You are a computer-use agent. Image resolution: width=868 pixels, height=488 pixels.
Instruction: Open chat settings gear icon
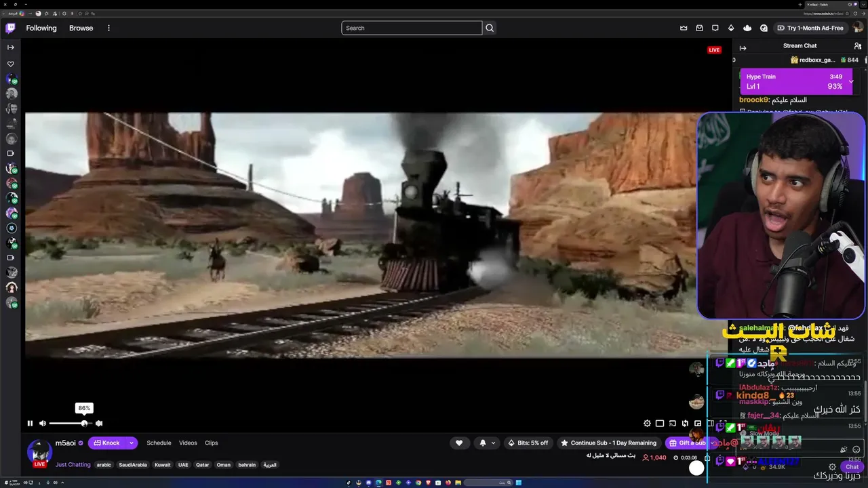832,467
